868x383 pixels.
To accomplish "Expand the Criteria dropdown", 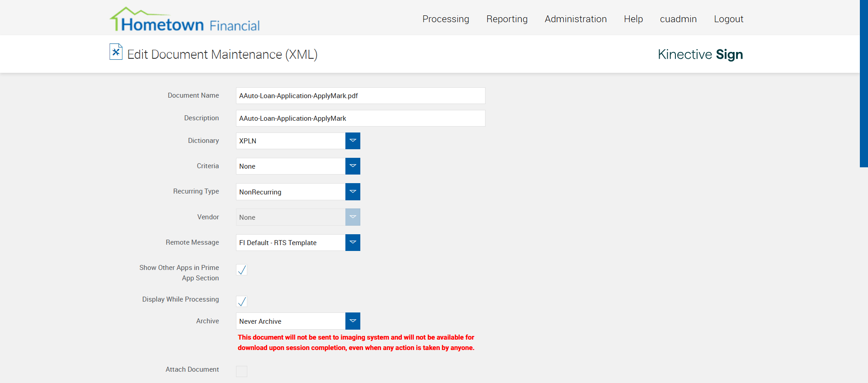I will (x=353, y=166).
